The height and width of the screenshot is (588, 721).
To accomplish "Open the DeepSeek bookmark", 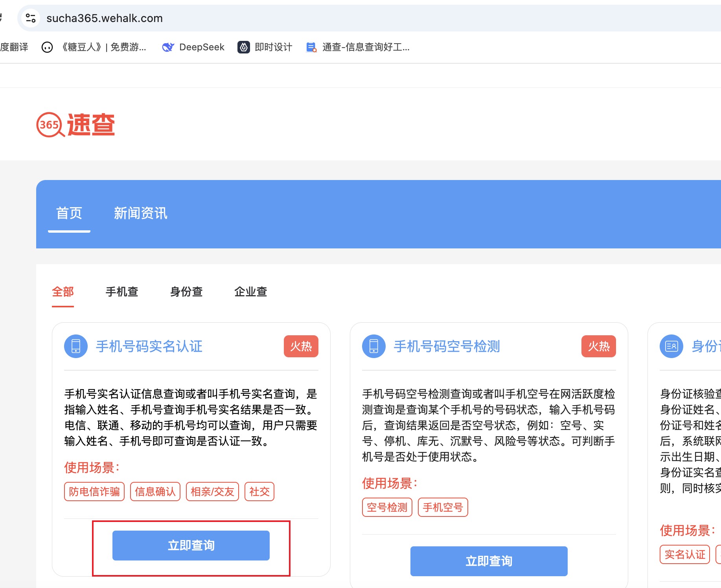I will [193, 47].
